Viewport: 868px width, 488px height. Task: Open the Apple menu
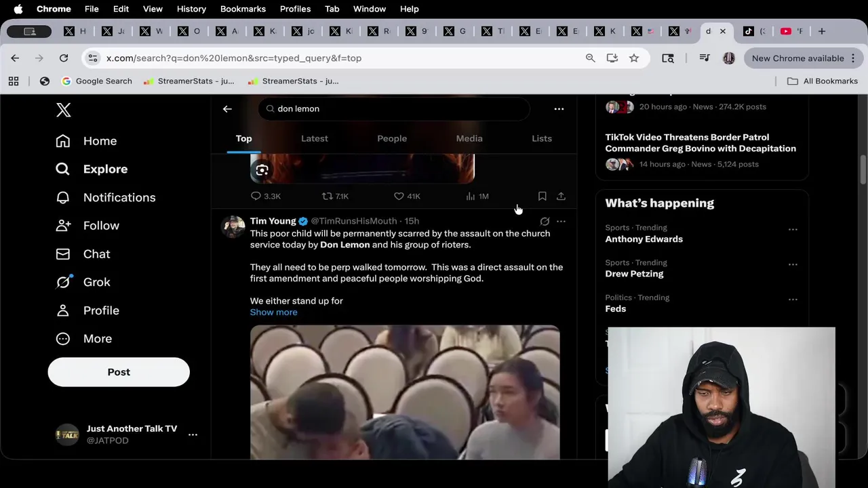point(18,9)
